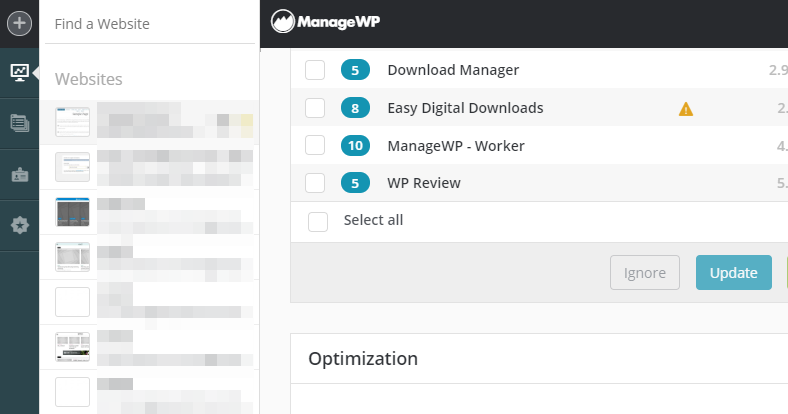
Task: Toggle the Select all checkbox
Action: 318,221
